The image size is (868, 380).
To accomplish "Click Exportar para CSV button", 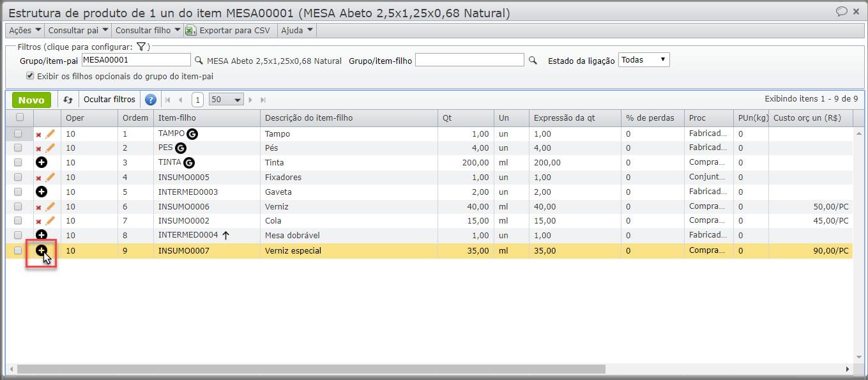I will pyautogui.click(x=228, y=30).
